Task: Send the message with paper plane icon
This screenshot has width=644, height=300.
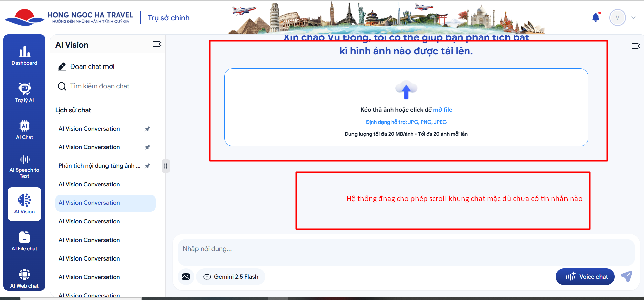Action: coord(626,277)
